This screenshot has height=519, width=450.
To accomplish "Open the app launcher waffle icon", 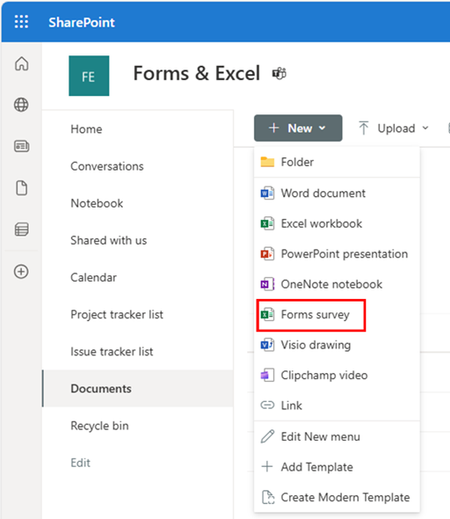I will [21, 22].
